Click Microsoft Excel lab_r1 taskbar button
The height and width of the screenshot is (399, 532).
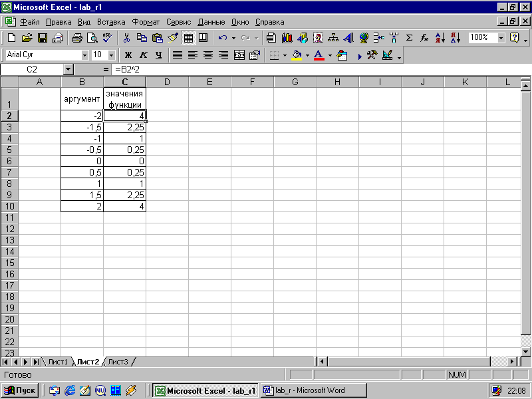click(x=205, y=390)
